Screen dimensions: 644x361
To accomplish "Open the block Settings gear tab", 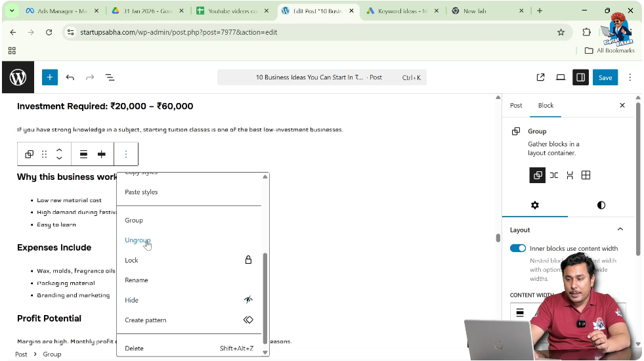I will click(x=535, y=205).
